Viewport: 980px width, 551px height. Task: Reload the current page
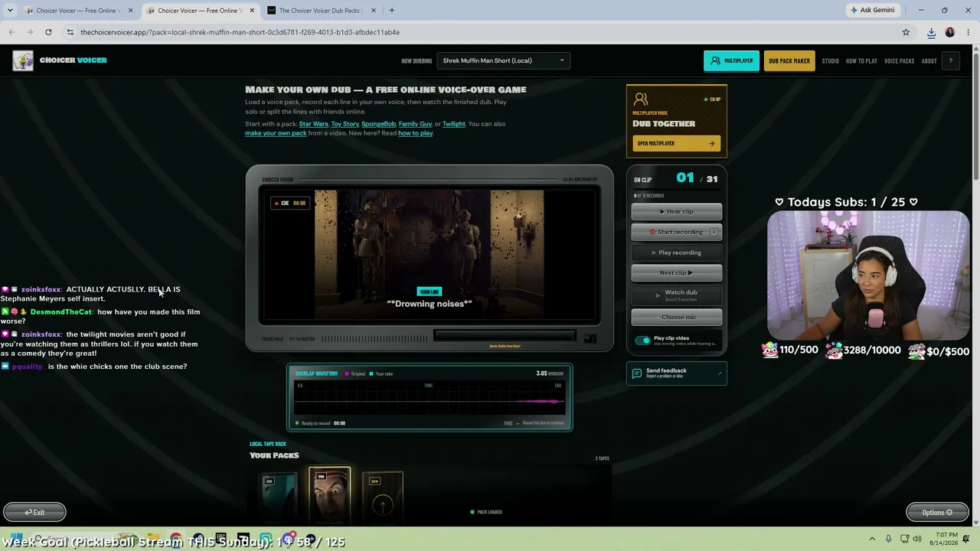click(48, 32)
